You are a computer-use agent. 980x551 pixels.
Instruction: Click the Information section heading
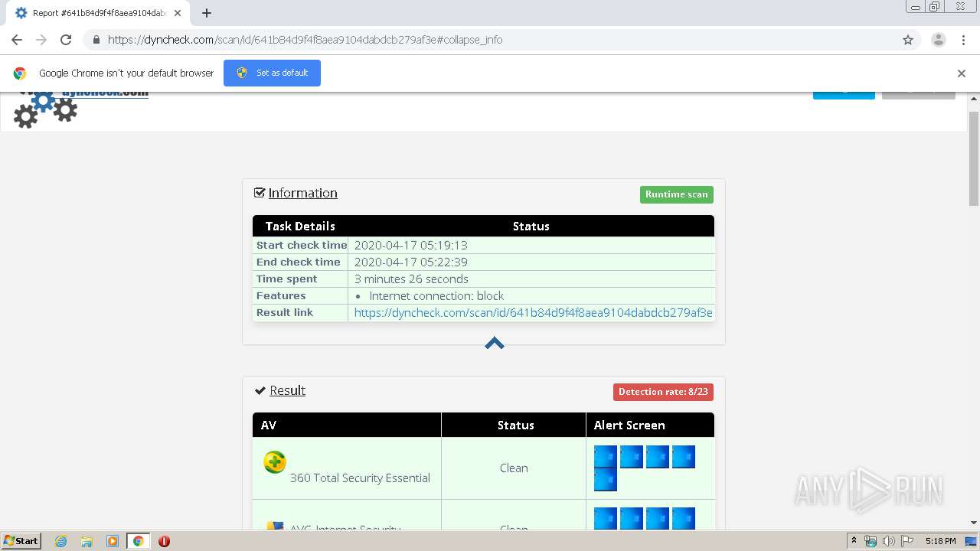coord(302,193)
